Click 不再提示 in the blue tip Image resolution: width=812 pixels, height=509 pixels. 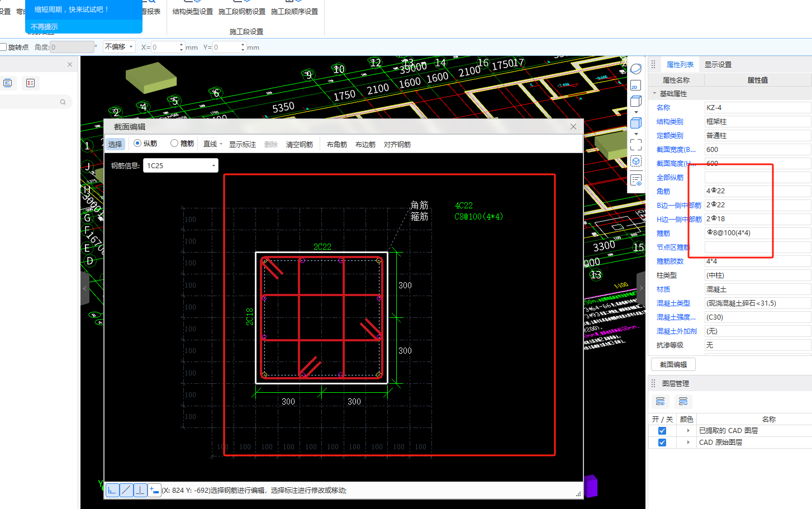point(44,27)
